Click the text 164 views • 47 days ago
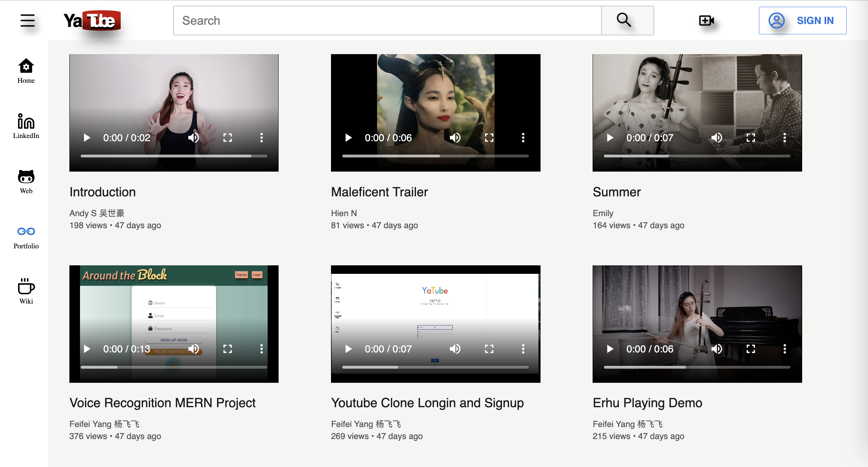 [639, 225]
